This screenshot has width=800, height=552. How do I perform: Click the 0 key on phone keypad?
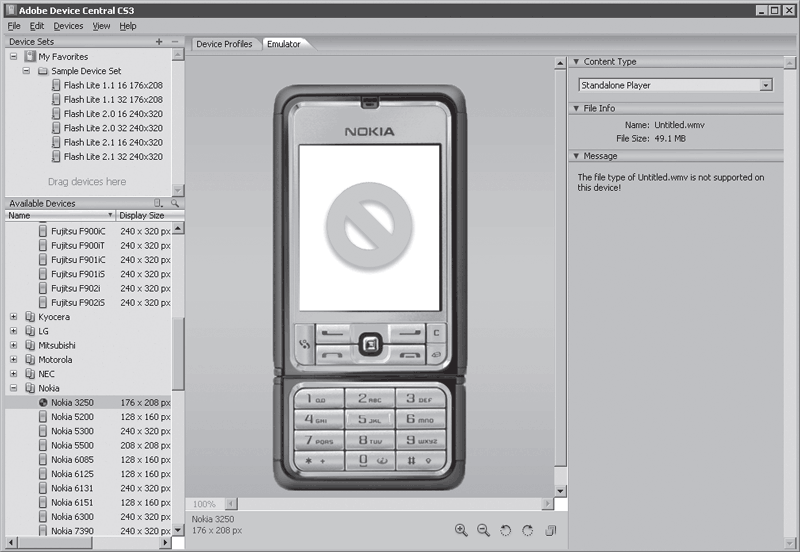coord(370,461)
